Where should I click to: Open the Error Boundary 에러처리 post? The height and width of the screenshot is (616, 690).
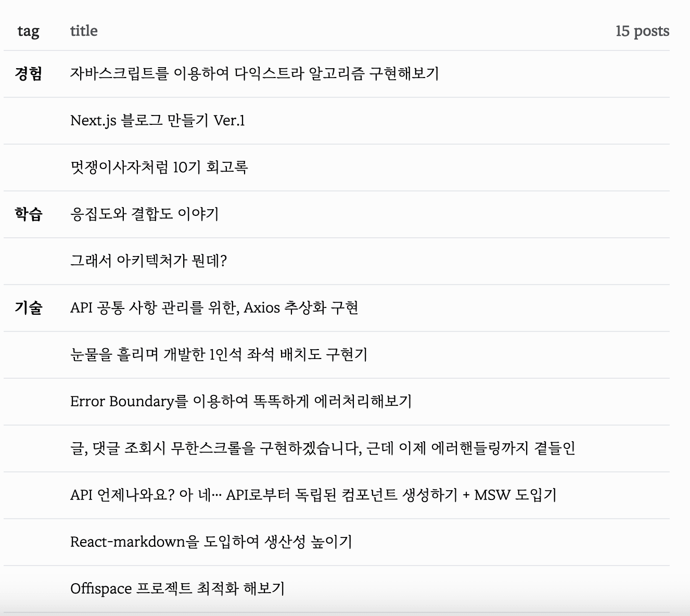click(240, 402)
